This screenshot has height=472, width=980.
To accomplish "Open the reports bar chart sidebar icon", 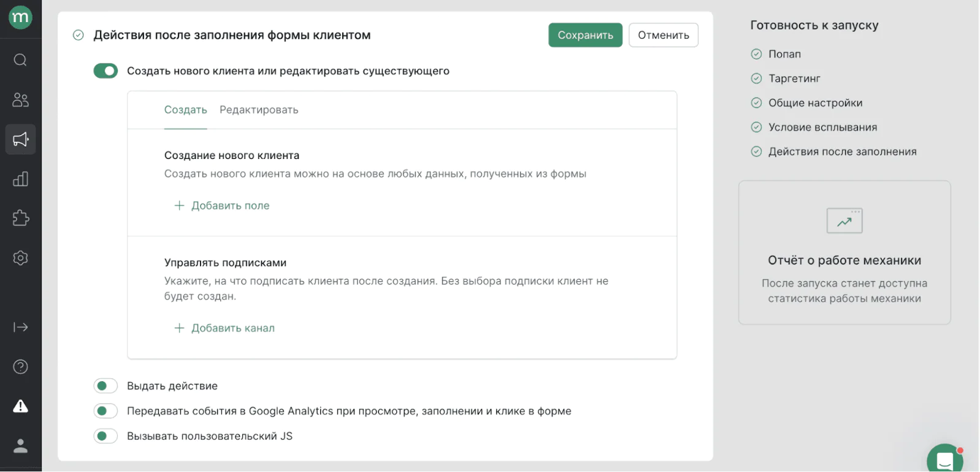I will pos(20,179).
